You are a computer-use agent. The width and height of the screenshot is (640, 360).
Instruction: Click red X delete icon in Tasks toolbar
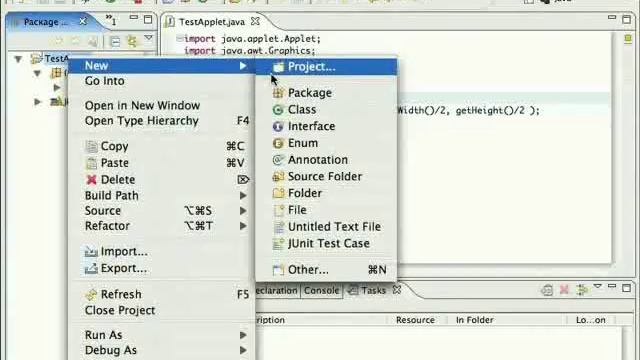564,290
